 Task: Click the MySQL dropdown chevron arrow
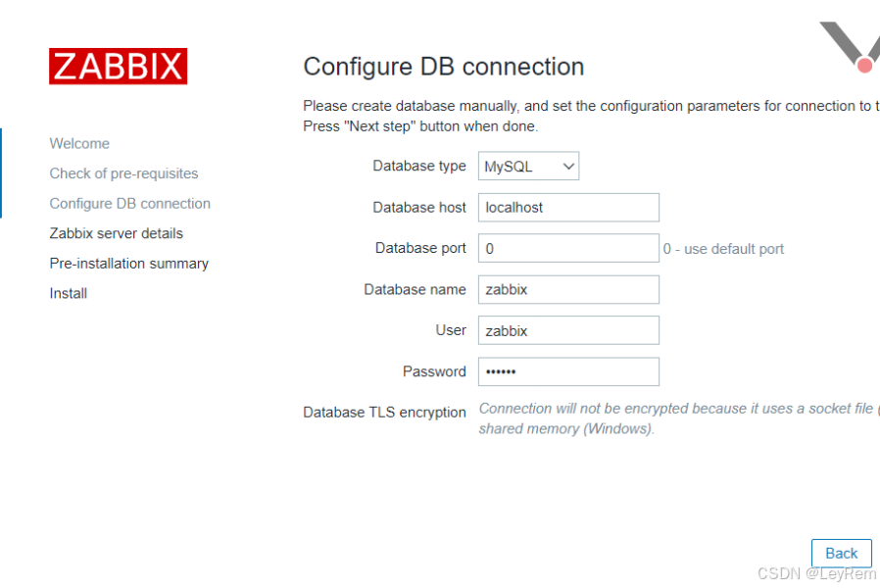coord(568,167)
